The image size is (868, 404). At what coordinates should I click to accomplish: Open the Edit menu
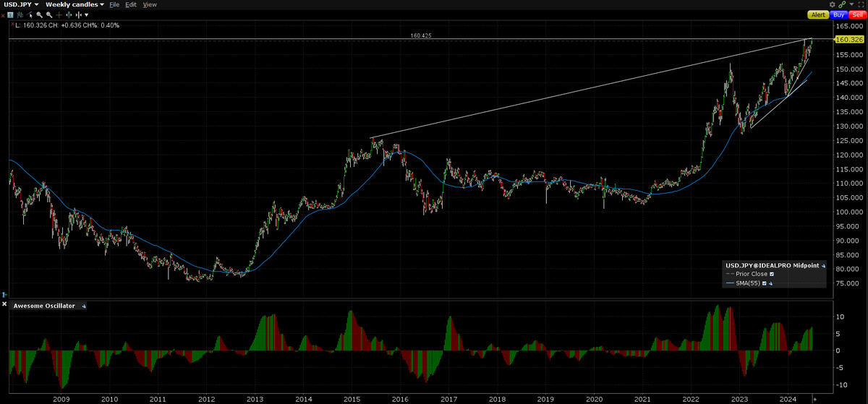131,4
